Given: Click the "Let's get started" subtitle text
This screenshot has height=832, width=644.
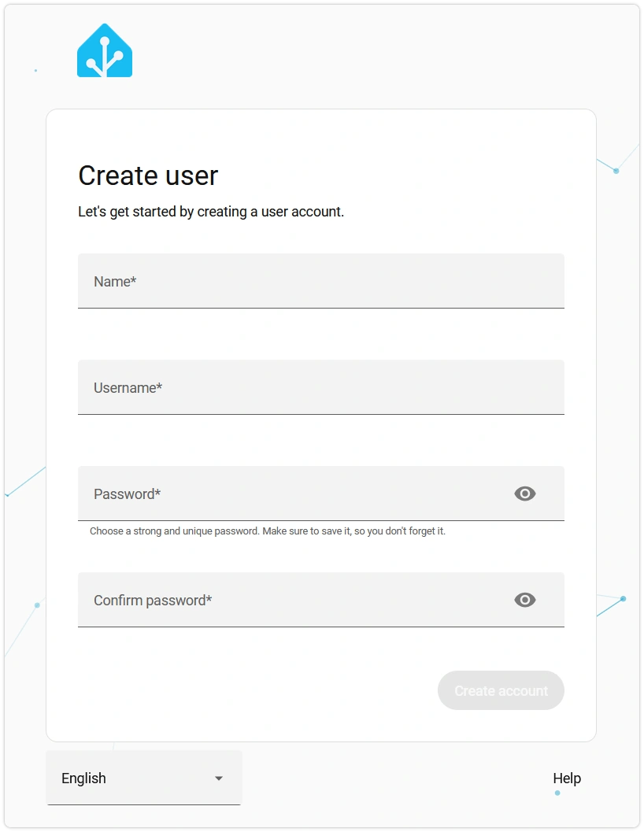Looking at the screenshot, I should click(x=211, y=212).
